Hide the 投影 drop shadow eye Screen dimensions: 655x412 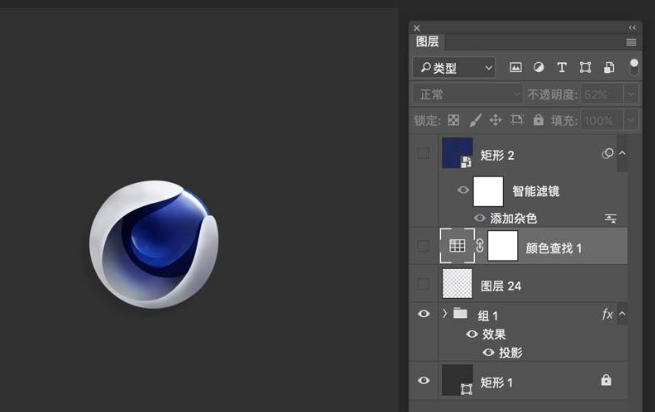click(488, 352)
